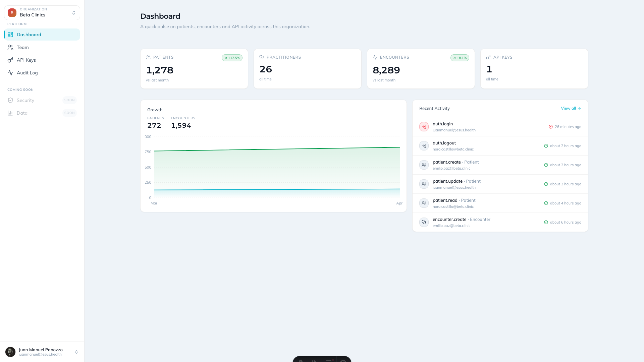The image size is (644, 362).
Task: Click the 1,278 patients count
Action: click(x=160, y=70)
